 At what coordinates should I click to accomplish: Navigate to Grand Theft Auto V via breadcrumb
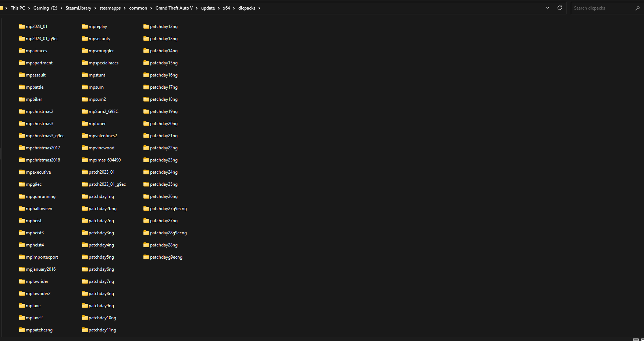click(x=174, y=8)
